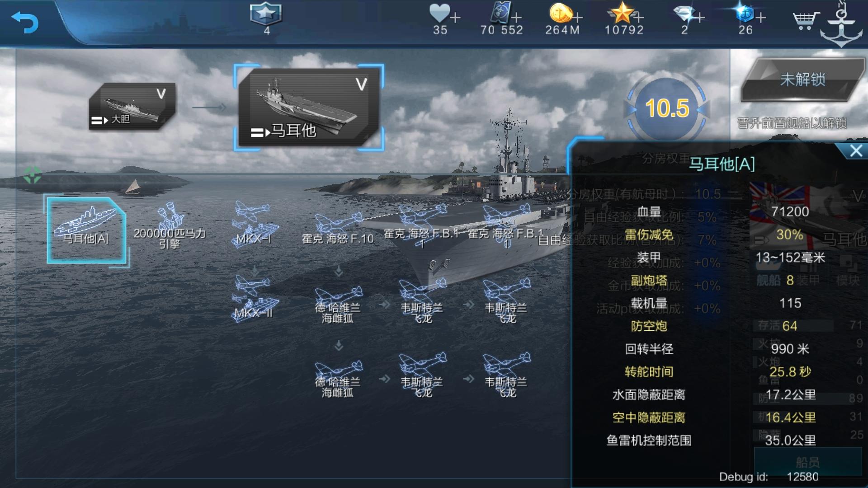Go back using the return arrow
The image size is (868, 488).
point(25,22)
